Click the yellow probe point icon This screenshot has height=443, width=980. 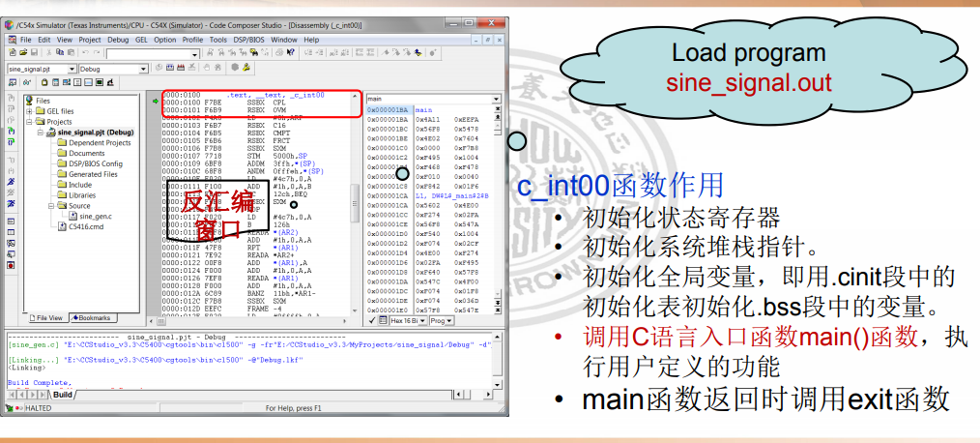point(245,68)
